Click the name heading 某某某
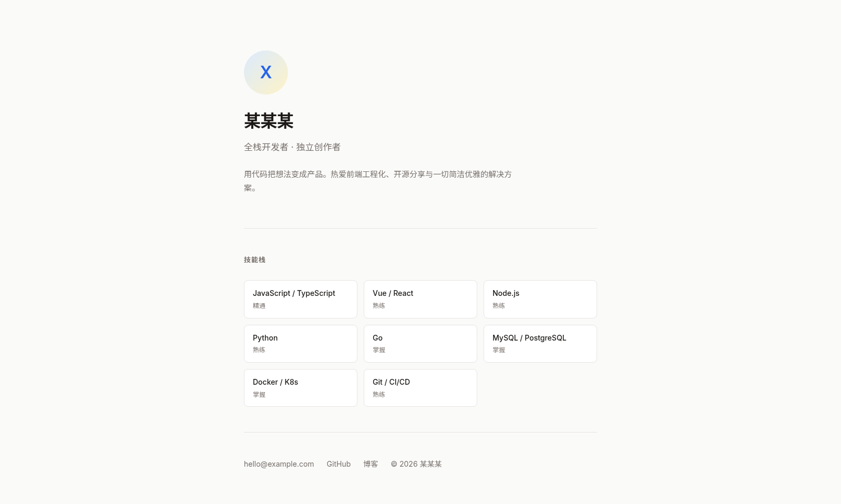The image size is (841, 504). (x=269, y=121)
